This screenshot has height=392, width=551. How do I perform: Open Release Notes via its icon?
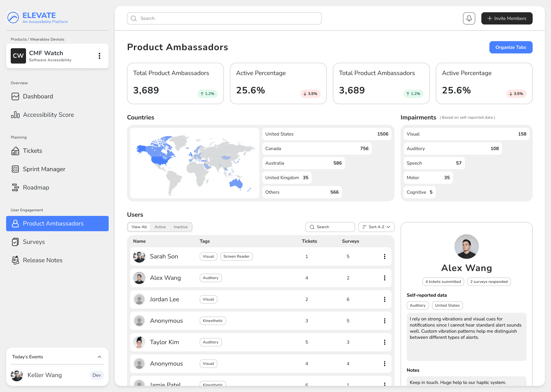click(15, 260)
